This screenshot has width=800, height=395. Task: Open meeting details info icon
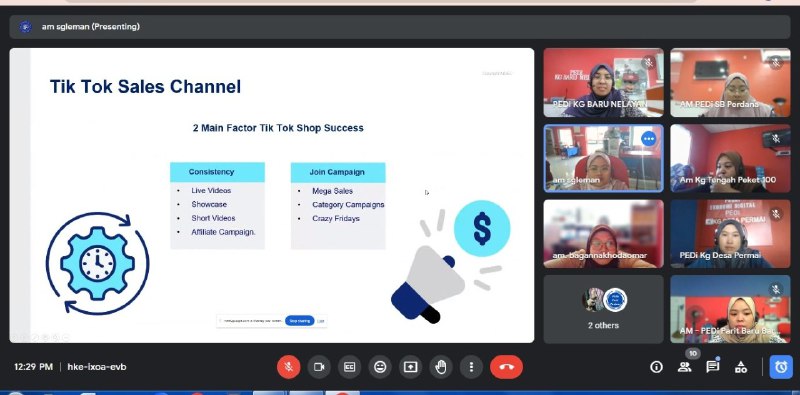pyautogui.click(x=656, y=367)
